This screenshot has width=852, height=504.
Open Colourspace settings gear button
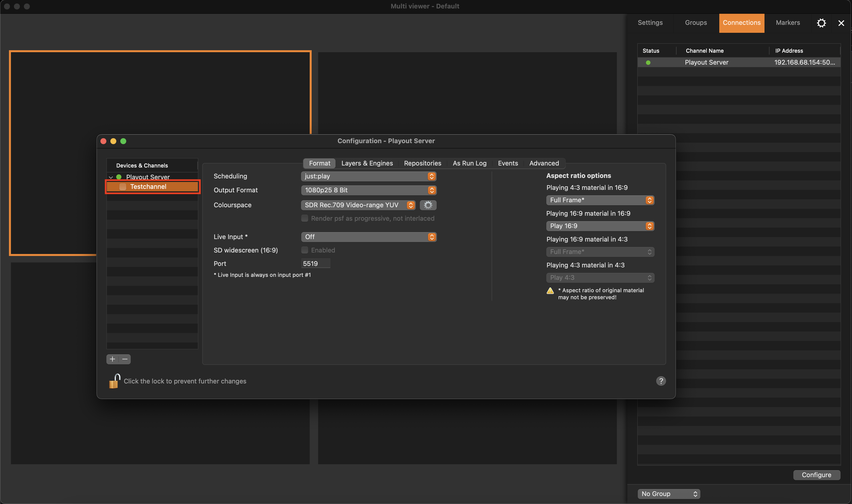(x=428, y=205)
